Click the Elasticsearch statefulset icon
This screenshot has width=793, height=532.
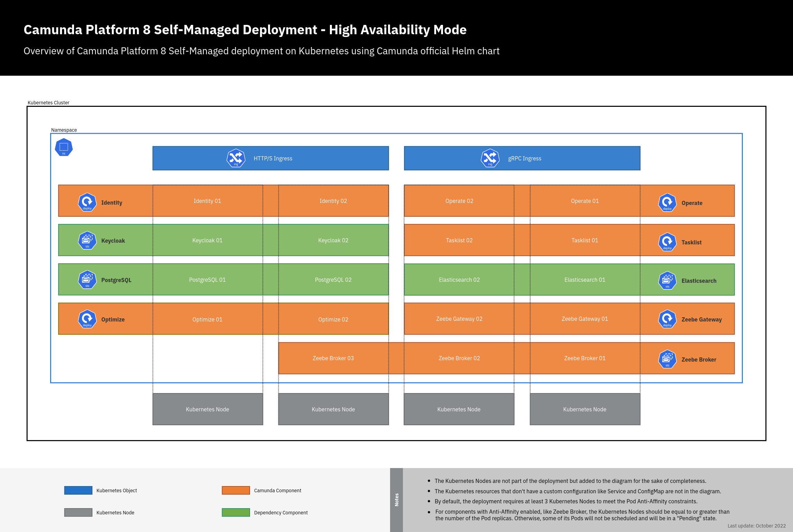pyautogui.click(x=667, y=280)
